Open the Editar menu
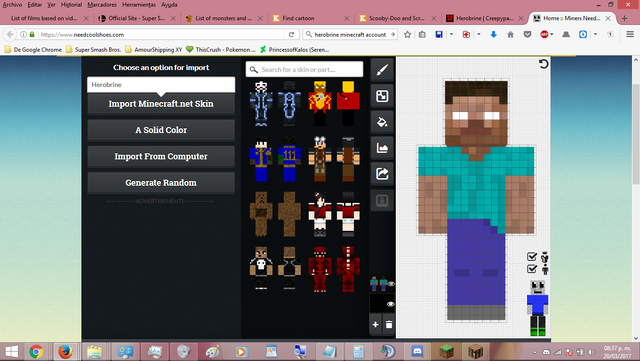The width and height of the screenshot is (640, 361). 35,5
